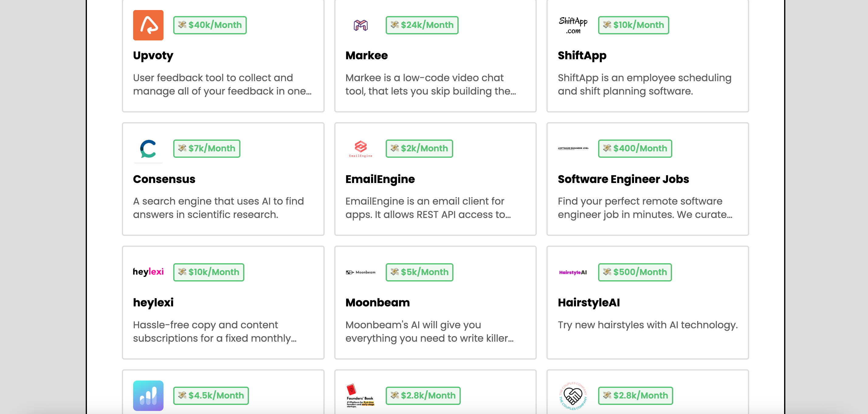Select the HairstyleAI card heading
This screenshot has width=868, height=414.
588,302
